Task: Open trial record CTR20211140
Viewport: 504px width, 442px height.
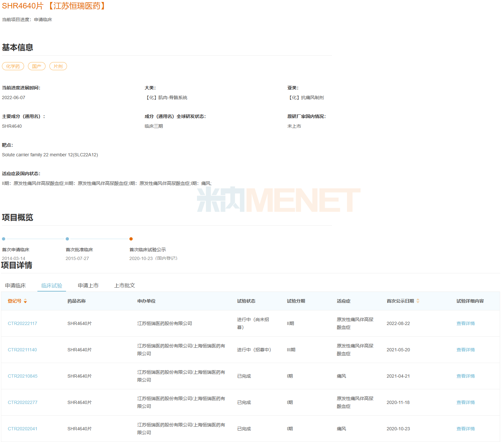Action: pyautogui.click(x=22, y=350)
